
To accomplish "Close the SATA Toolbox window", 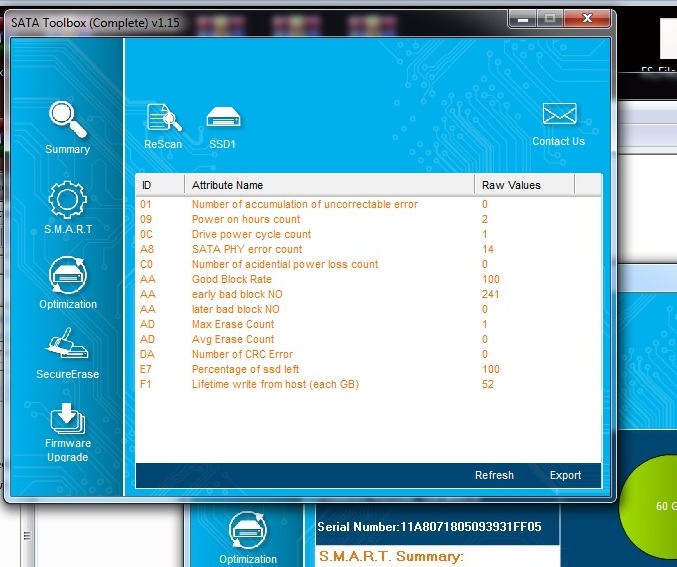I will 587,18.
